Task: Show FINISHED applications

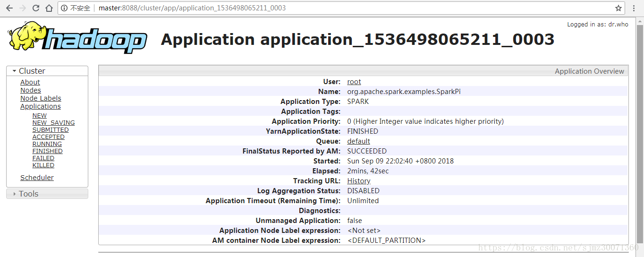Action: (48, 151)
